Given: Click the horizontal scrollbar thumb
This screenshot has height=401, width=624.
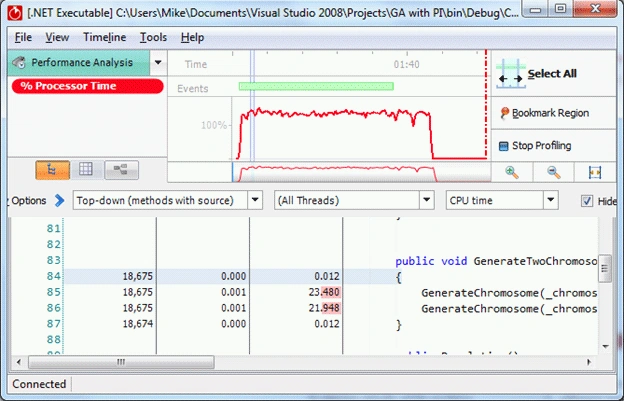Looking at the screenshot, I should [x=121, y=362].
